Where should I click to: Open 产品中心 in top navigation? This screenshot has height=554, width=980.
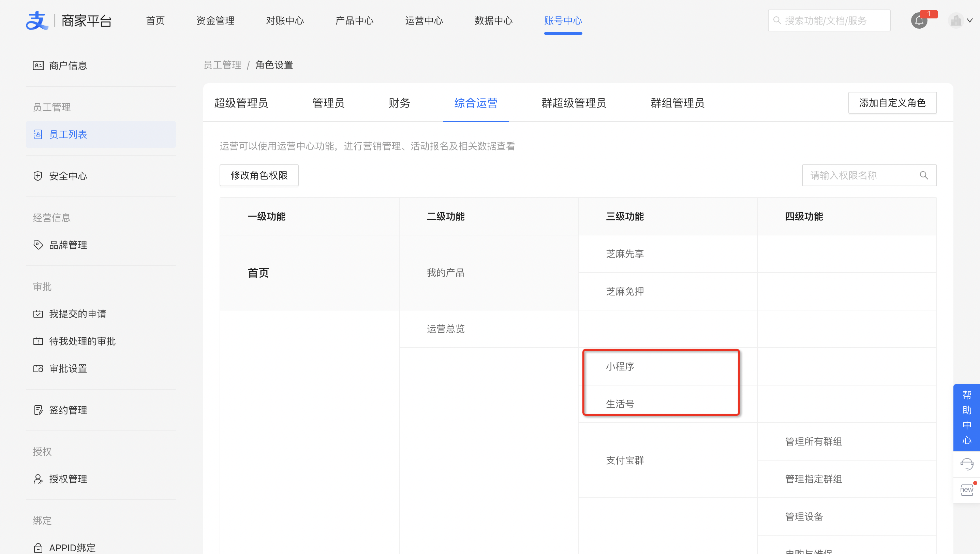tap(355, 20)
